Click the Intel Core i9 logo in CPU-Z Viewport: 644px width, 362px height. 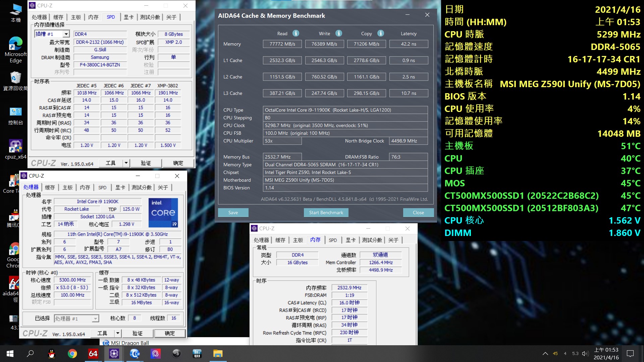163,213
